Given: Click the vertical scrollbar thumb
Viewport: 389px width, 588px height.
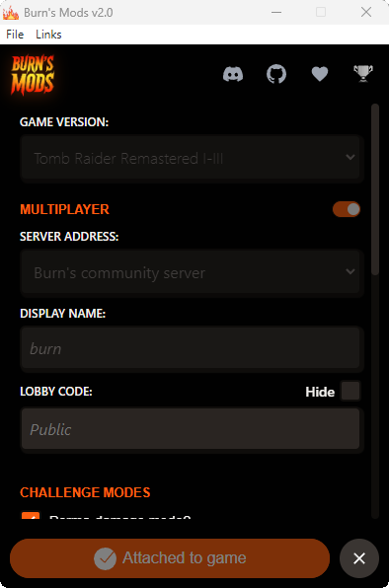Looking at the screenshot, I should (x=375, y=189).
